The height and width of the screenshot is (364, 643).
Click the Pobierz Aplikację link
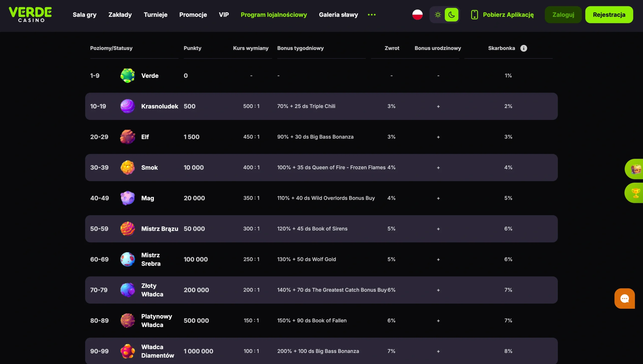click(508, 15)
